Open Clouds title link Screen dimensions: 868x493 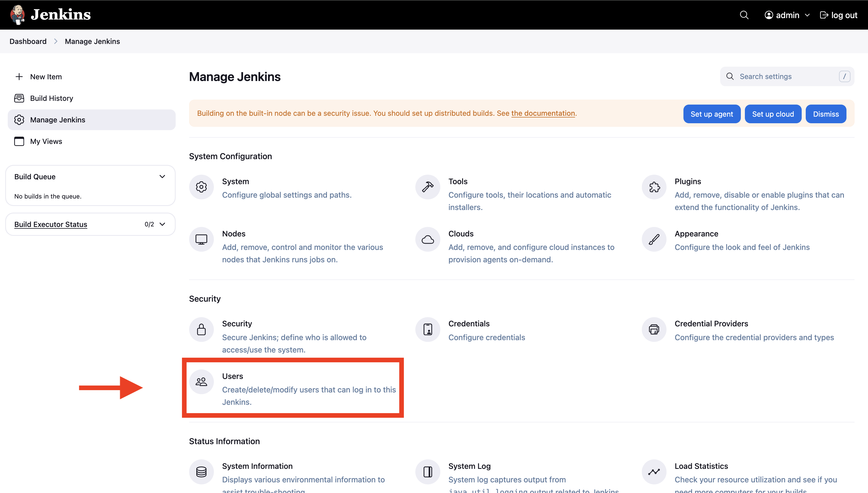[461, 234]
